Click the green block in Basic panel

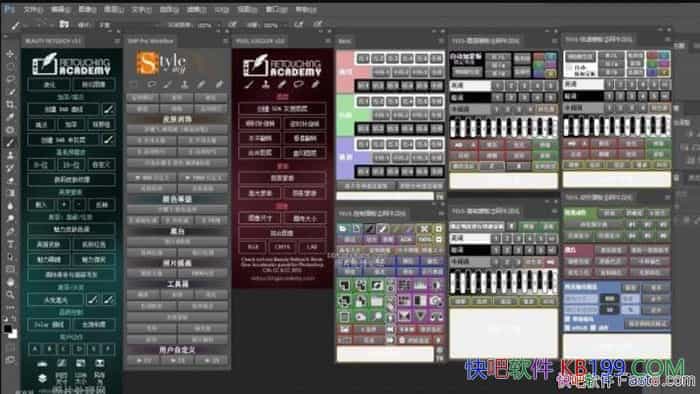[345, 115]
